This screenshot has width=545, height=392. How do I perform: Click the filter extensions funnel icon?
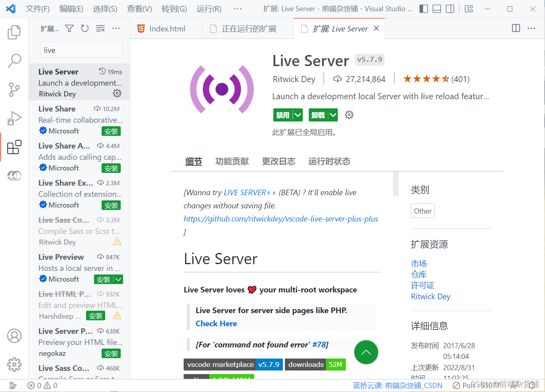pos(69,28)
